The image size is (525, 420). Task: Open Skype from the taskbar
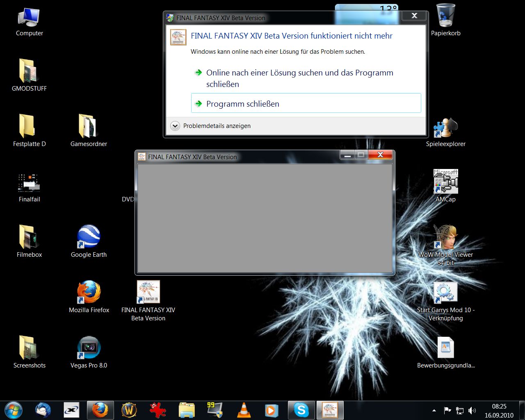[x=301, y=410]
